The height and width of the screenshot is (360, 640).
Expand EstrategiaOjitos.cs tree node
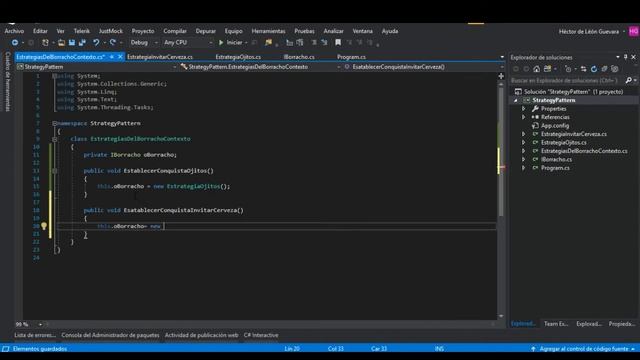click(524, 142)
